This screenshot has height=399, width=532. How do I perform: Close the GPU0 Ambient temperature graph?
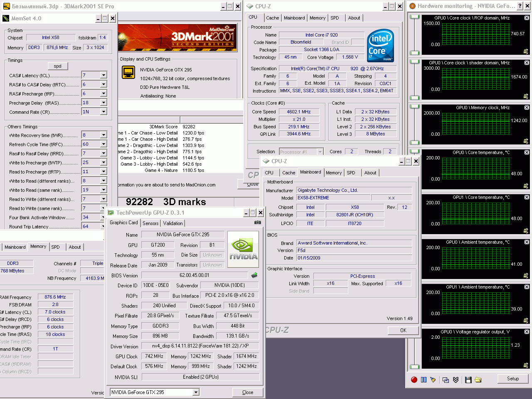[x=527, y=242]
